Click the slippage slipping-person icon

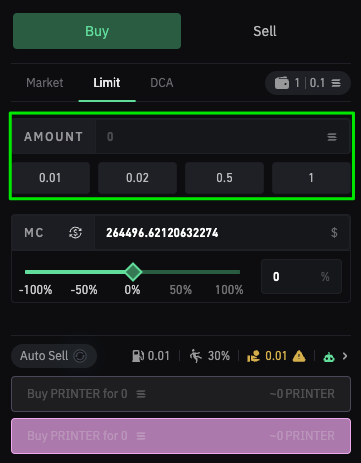tap(196, 356)
